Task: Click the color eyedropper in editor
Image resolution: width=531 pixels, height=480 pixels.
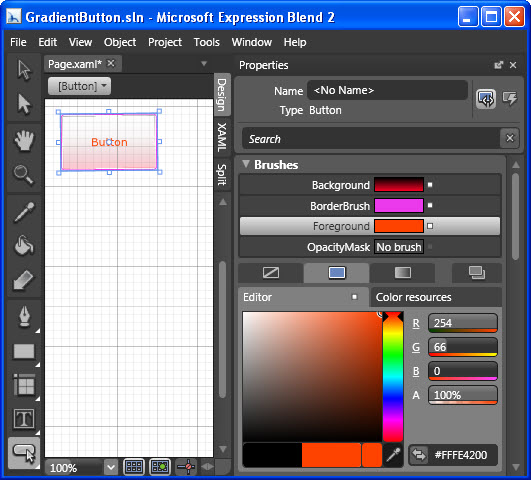Action: [393, 455]
